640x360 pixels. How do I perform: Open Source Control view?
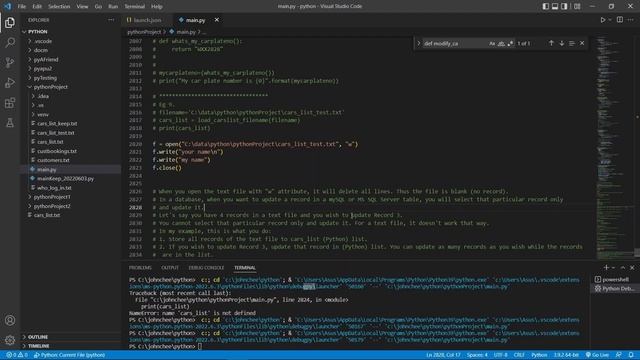click(10, 62)
